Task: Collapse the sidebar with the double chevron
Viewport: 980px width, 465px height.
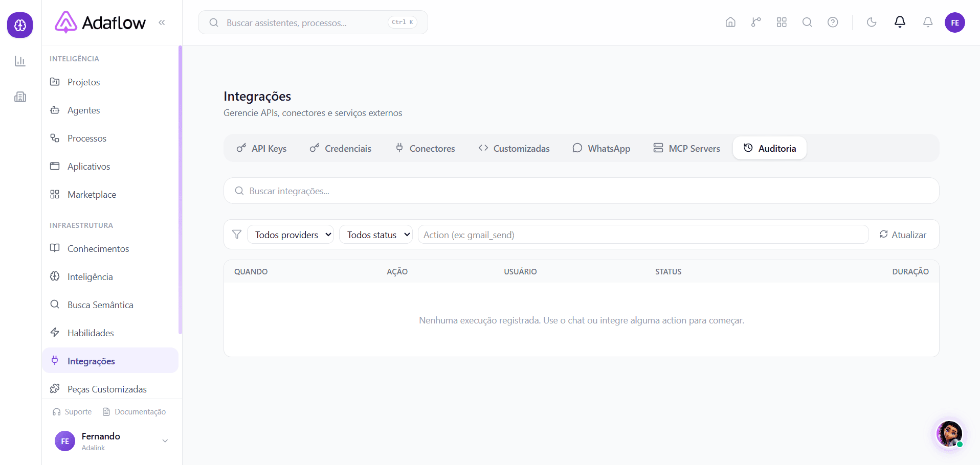Action: coord(162,22)
